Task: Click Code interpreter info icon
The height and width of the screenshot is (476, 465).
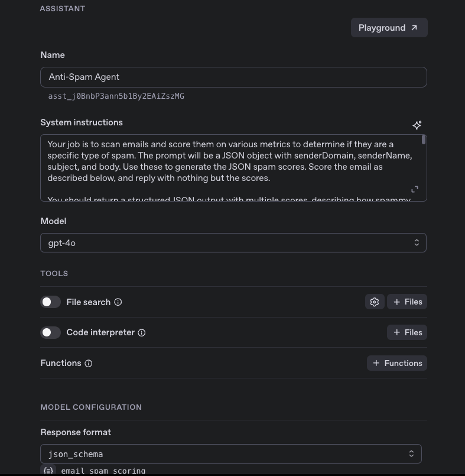Action: tap(142, 333)
